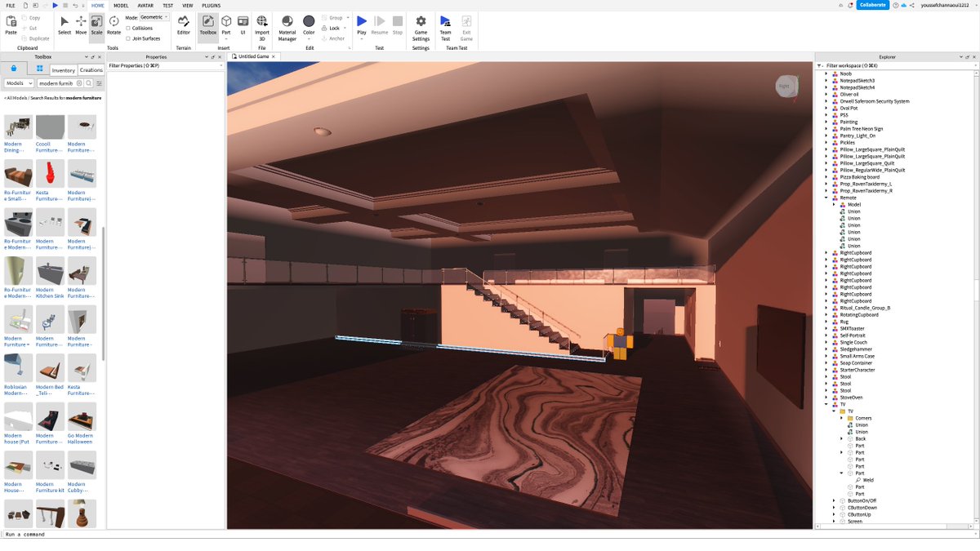Image resolution: width=980 pixels, height=551 pixels.
Task: Open the Creations tab in Toolbox
Action: (x=91, y=70)
